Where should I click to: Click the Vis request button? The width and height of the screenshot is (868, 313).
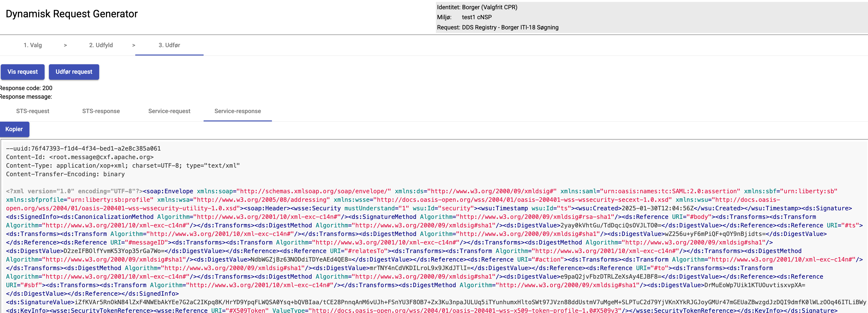click(23, 72)
